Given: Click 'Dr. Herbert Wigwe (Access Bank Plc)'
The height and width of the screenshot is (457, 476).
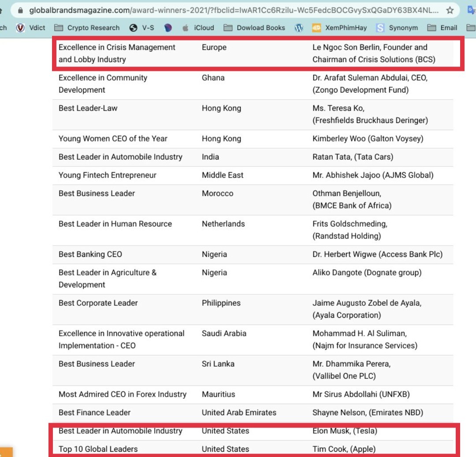Looking at the screenshot, I should [x=377, y=254].
